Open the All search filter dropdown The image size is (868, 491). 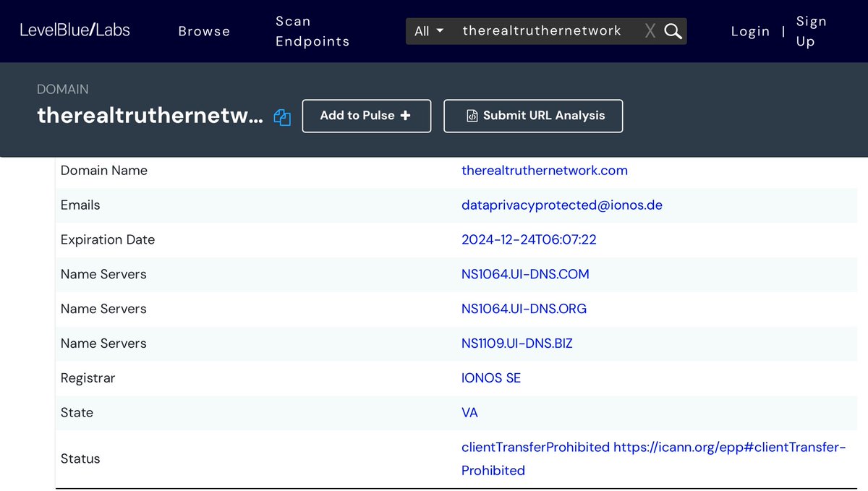pyautogui.click(x=429, y=31)
